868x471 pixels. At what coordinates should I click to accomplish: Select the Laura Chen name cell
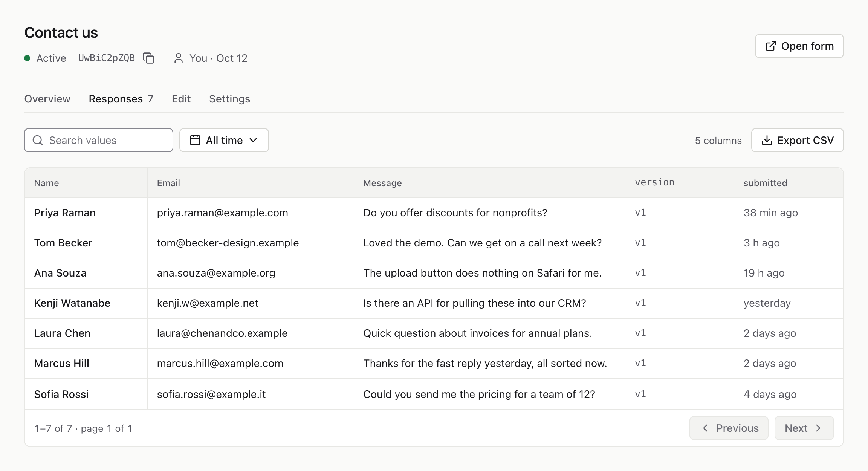[86, 333]
